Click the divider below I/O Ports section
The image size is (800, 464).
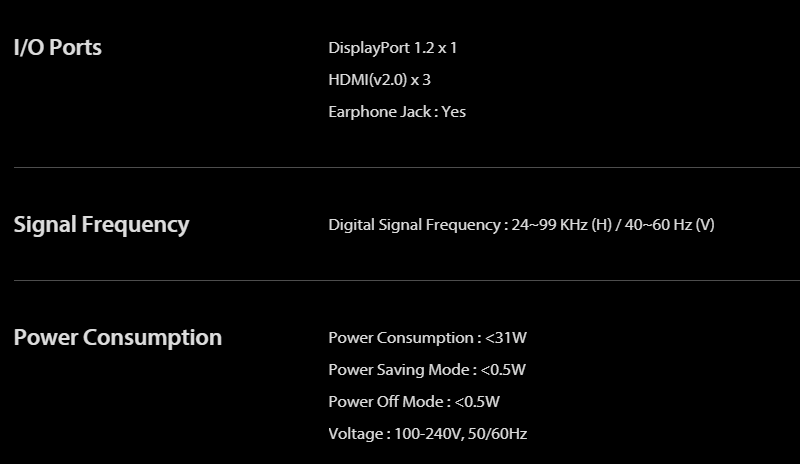pos(407,167)
